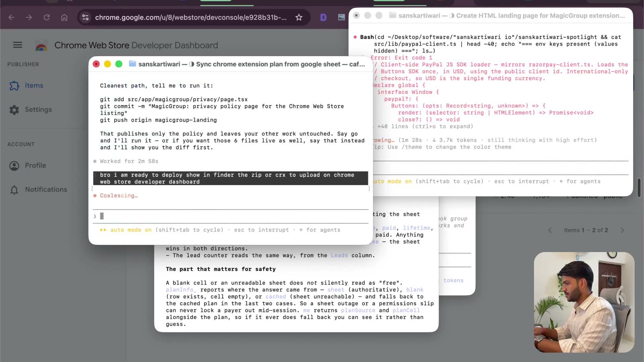Click the 'The part that matters for safety' heading
Viewport: 644px width, 362px height.
click(221, 269)
